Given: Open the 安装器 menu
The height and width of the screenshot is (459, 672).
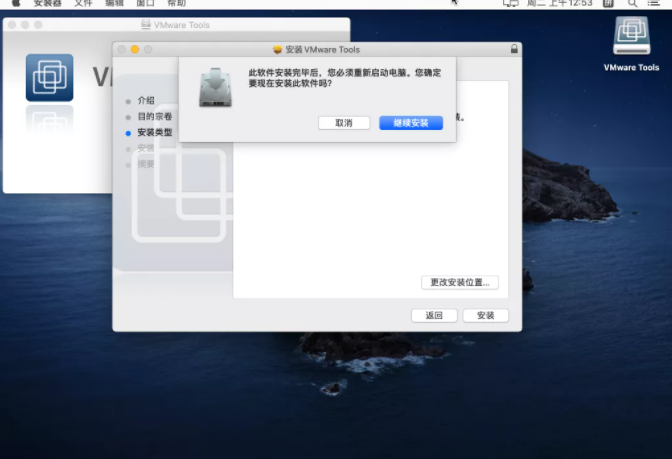Looking at the screenshot, I should [x=48, y=3].
